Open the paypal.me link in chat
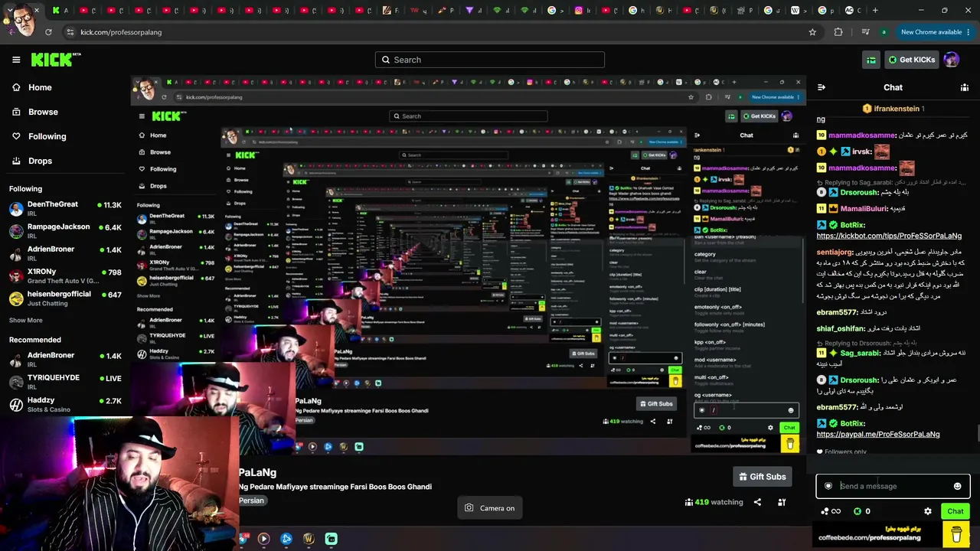Screen dimensions: 980x551 [878, 434]
